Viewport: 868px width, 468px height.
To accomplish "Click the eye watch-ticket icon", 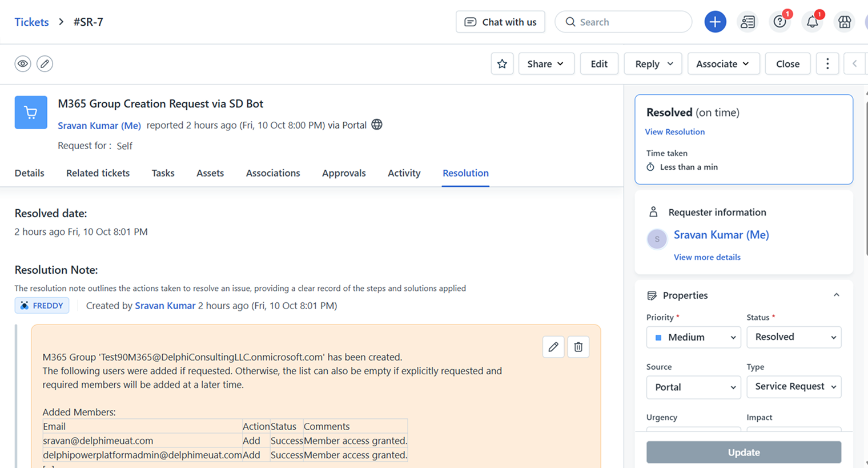I will [x=23, y=63].
